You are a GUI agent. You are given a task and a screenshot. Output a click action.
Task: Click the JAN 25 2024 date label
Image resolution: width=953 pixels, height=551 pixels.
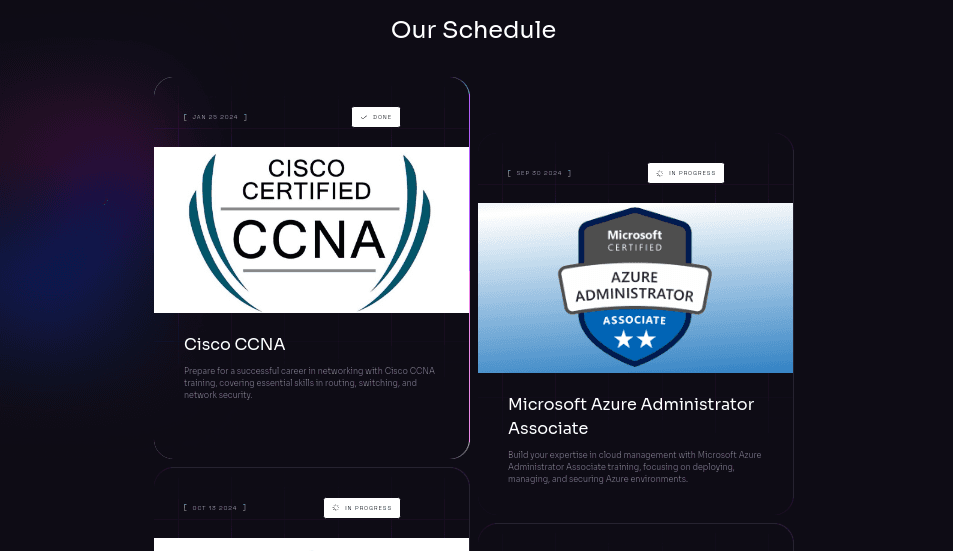215,117
